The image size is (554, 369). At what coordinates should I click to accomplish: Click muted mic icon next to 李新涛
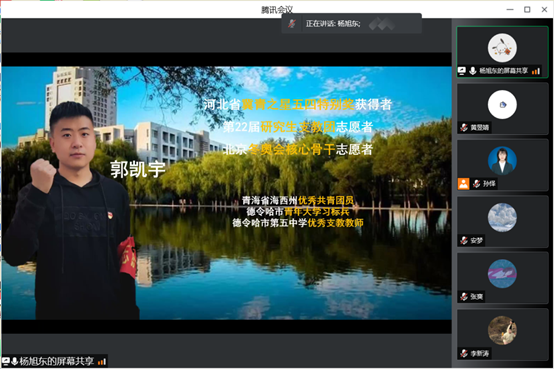pyautogui.click(x=464, y=353)
